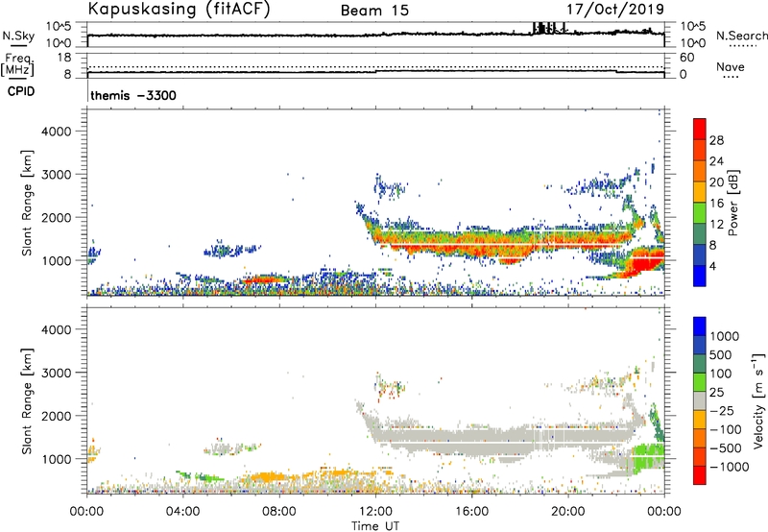Click the blue swatch at Power colorbar bottom
The image size is (768, 532).
pos(700,277)
